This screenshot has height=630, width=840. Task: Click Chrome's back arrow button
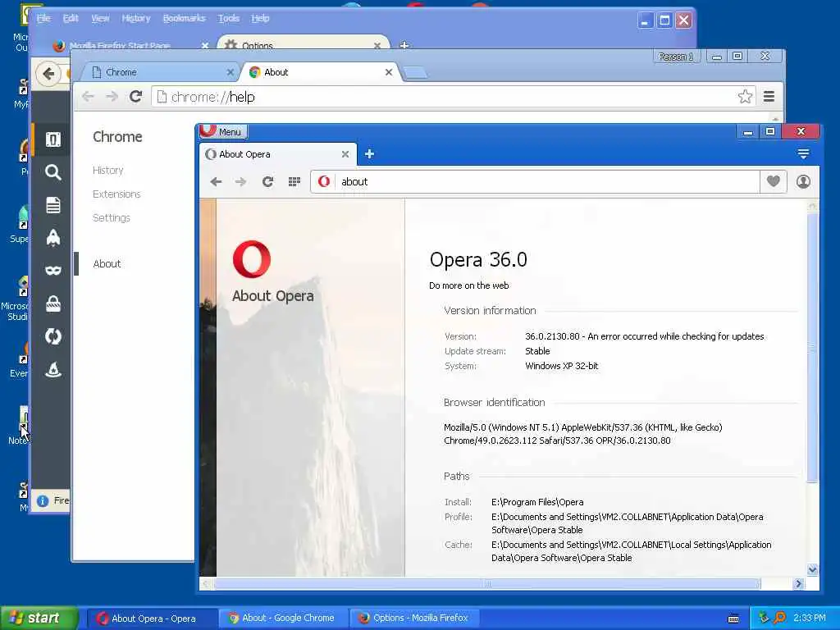tap(89, 97)
